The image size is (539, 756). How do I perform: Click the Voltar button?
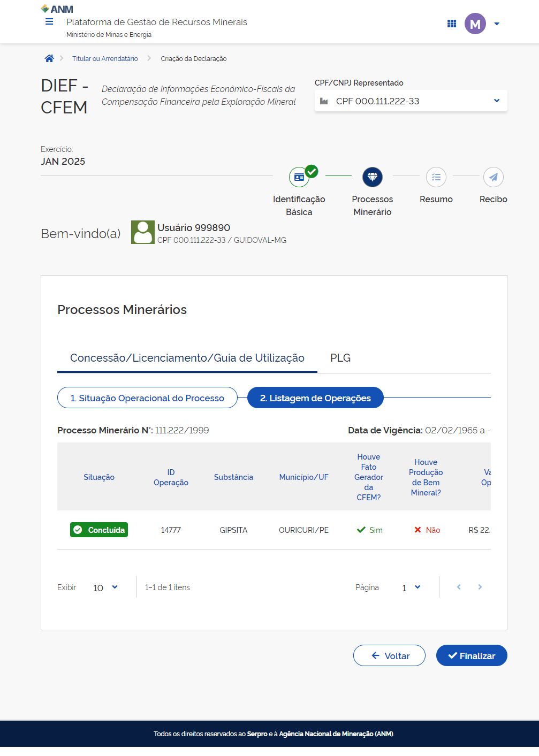pyautogui.click(x=389, y=655)
